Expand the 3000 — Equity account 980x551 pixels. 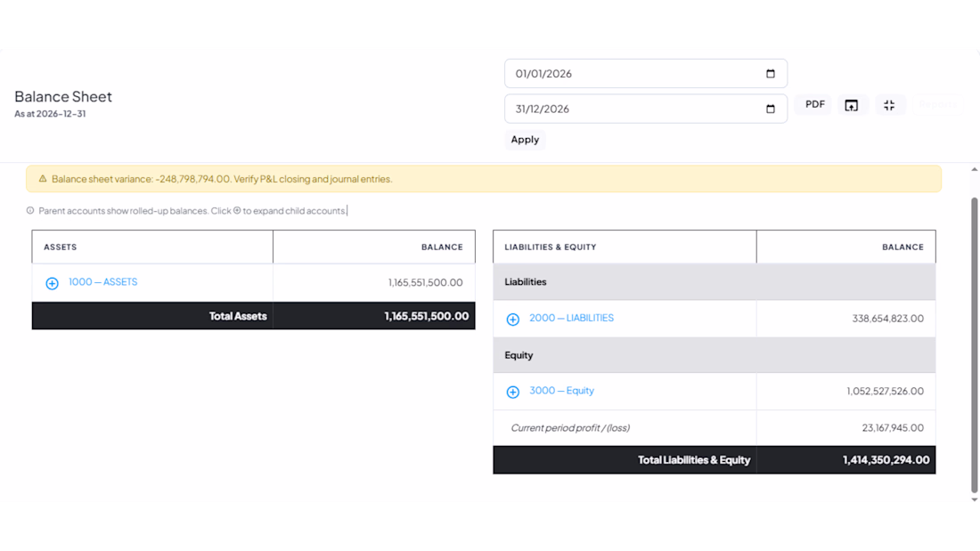(x=512, y=392)
